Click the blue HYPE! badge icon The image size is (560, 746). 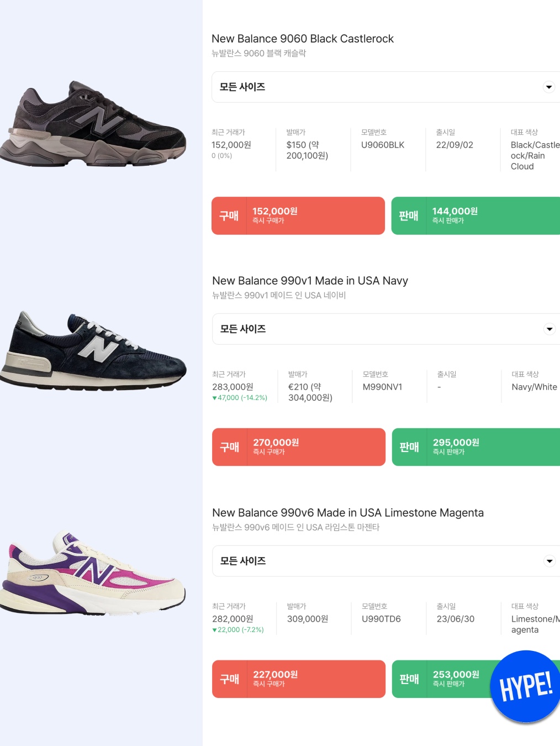pos(525,686)
